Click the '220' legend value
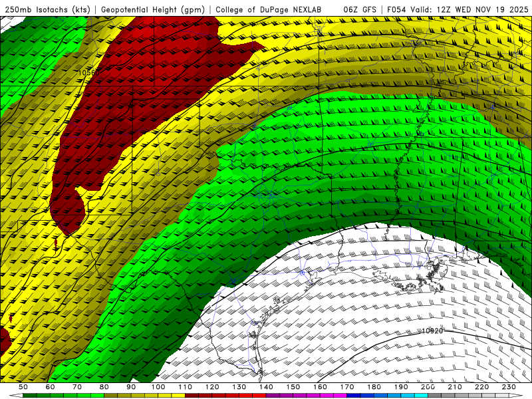Screen dimensions: 532x399 pyautogui.click(x=482, y=387)
